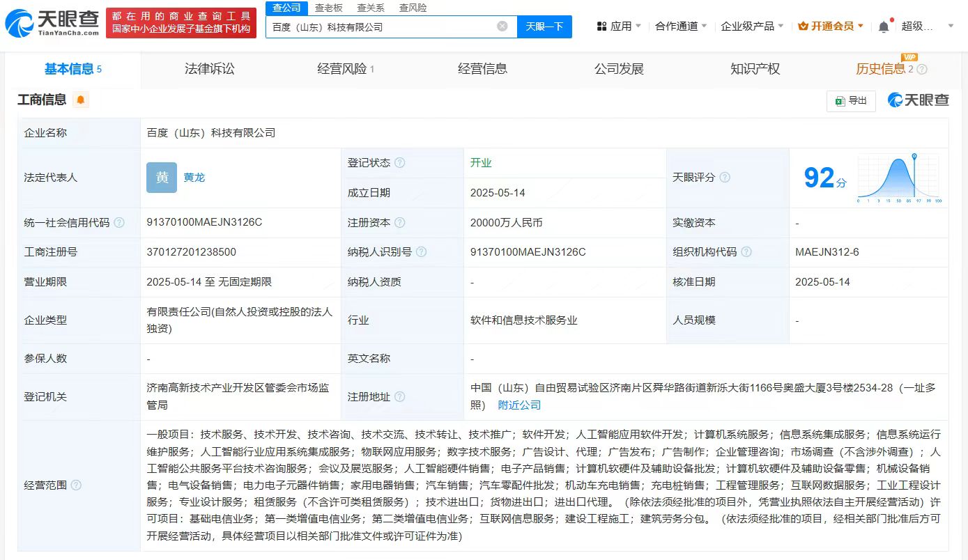Viewport: 968px width, 560px height.
Task: Click the 92分 score value
Action: [825, 178]
